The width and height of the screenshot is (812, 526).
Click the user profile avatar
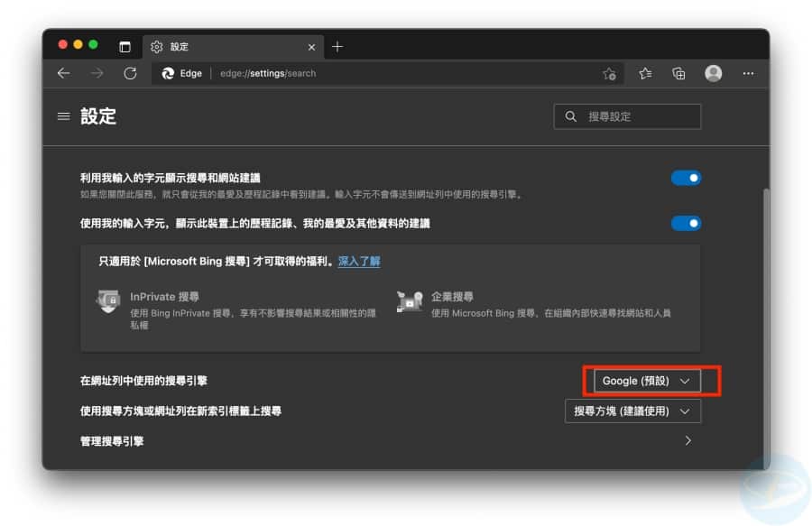coord(714,74)
